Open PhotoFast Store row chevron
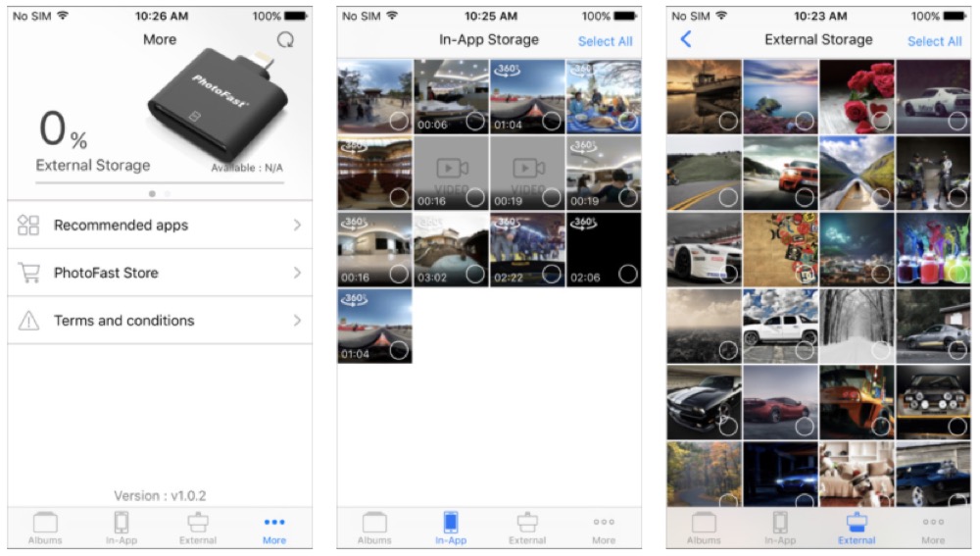The width and height of the screenshot is (980, 556). point(298,273)
